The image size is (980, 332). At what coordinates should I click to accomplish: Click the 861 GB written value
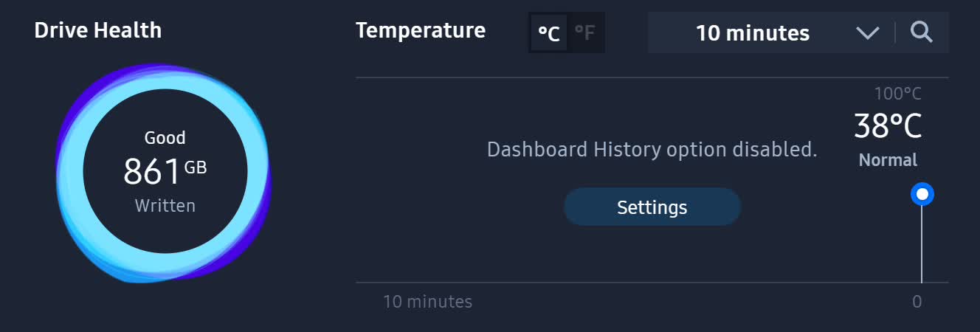(x=164, y=171)
